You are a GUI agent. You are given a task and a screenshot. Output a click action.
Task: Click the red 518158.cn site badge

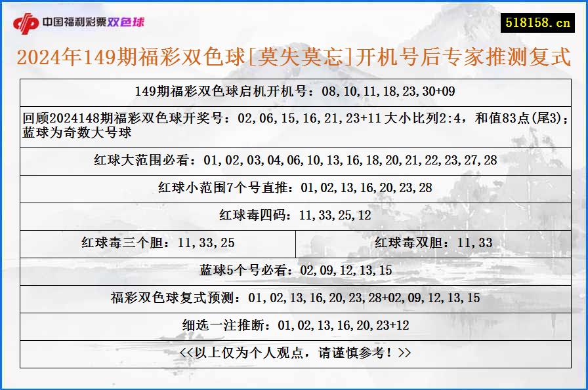tap(537, 20)
